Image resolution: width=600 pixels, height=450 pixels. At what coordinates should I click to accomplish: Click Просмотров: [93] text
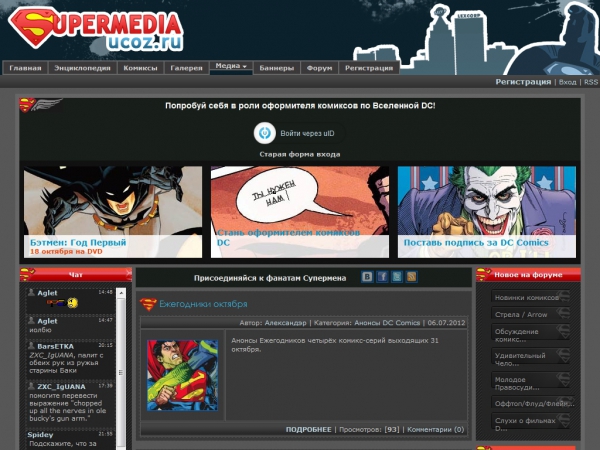pyautogui.click(x=369, y=429)
